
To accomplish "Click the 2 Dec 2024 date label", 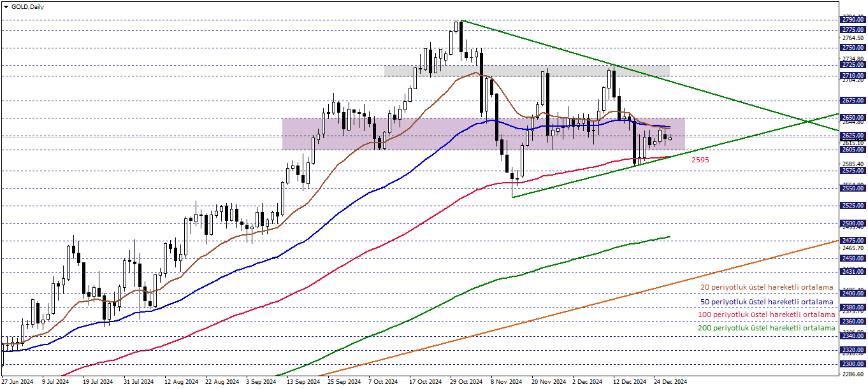I will coord(588,382).
